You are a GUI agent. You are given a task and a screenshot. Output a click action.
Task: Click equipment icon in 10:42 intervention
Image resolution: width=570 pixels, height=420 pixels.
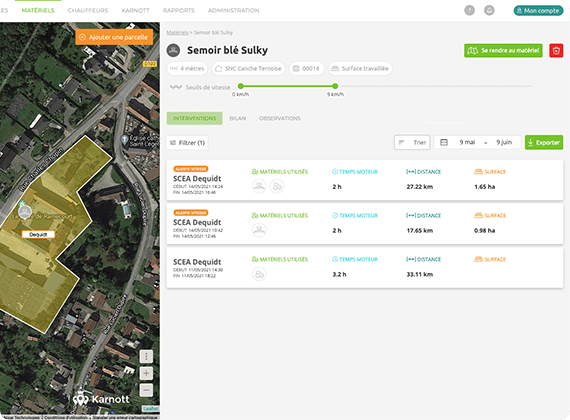click(x=259, y=230)
